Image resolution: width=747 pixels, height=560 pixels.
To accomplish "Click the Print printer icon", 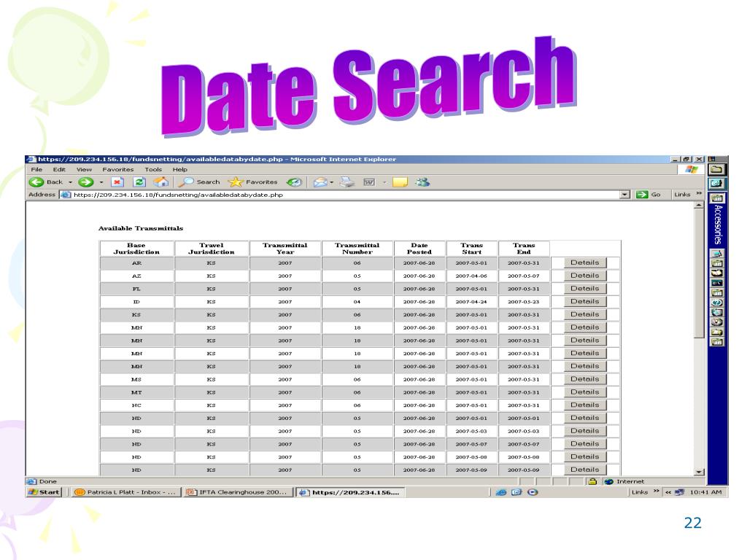I will click(x=347, y=182).
